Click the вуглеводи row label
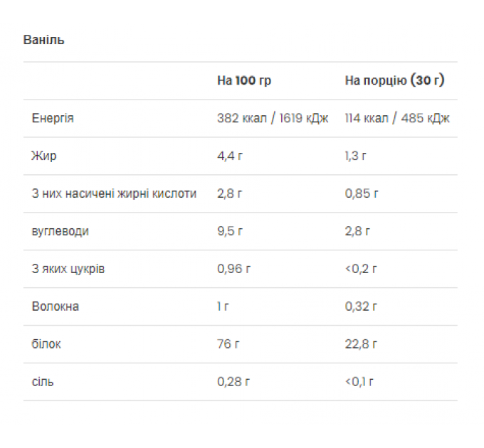Viewport: 484px width, 448px height. (x=60, y=231)
